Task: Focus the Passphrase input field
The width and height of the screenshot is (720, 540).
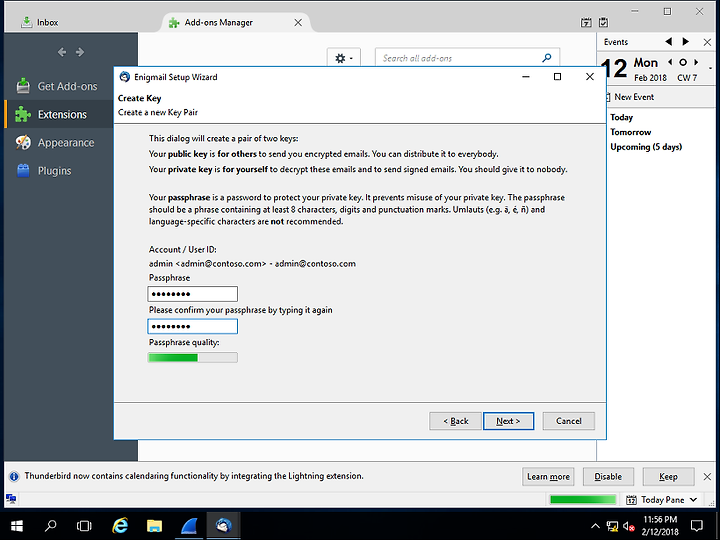Action: [192, 294]
